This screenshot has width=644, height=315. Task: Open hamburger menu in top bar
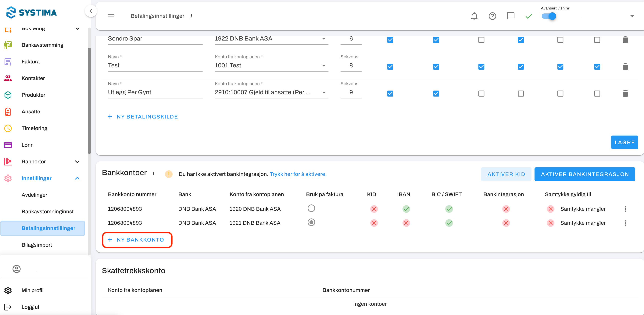point(111,16)
